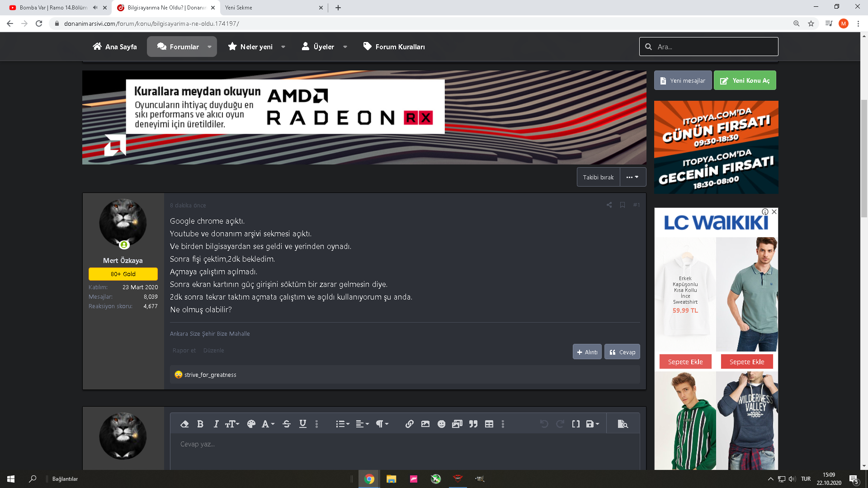Screen dimensions: 868x488
Task: Open the smiley emoji picker
Action: point(442,424)
